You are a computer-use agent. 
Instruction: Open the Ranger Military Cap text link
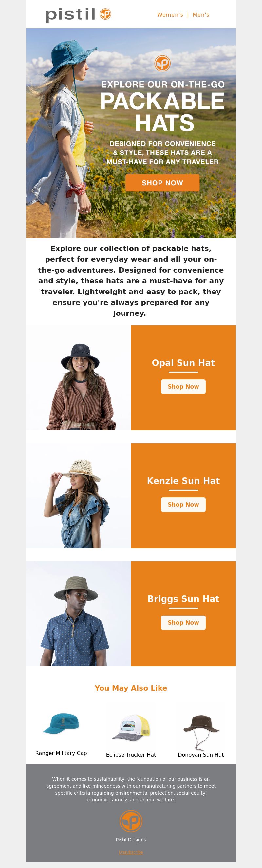point(61,753)
